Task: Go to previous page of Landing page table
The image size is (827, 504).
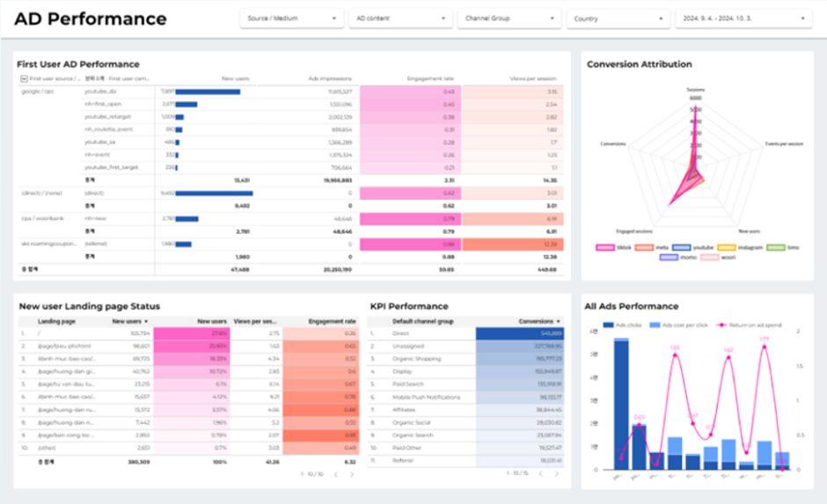Action: [x=336, y=474]
